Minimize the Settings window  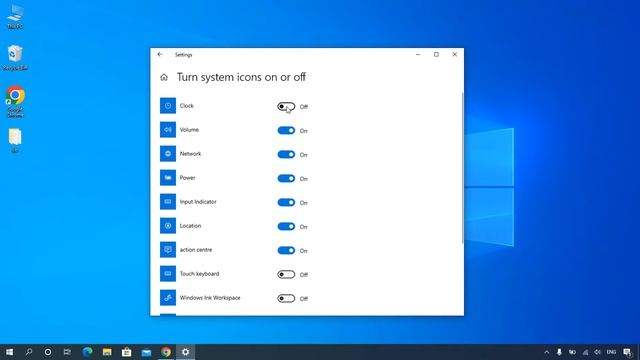coord(418,54)
